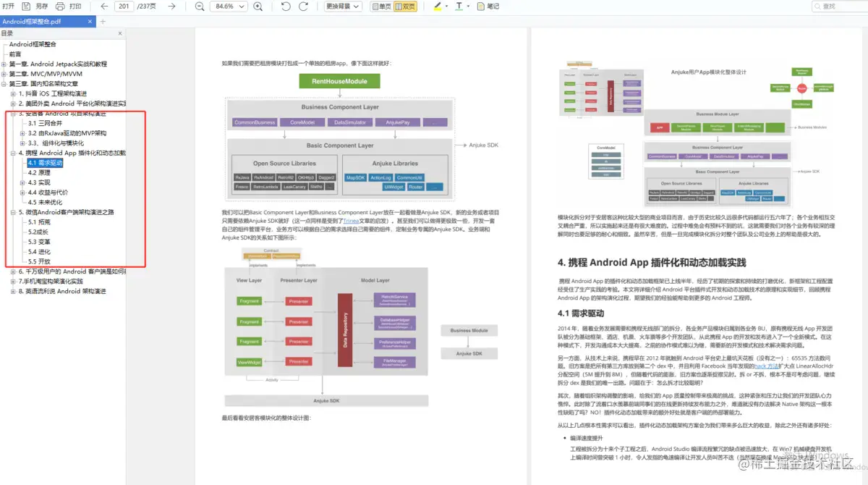Select 5.3 变革 outline entry
Viewport: 868px width, 485px height.
[x=39, y=242]
